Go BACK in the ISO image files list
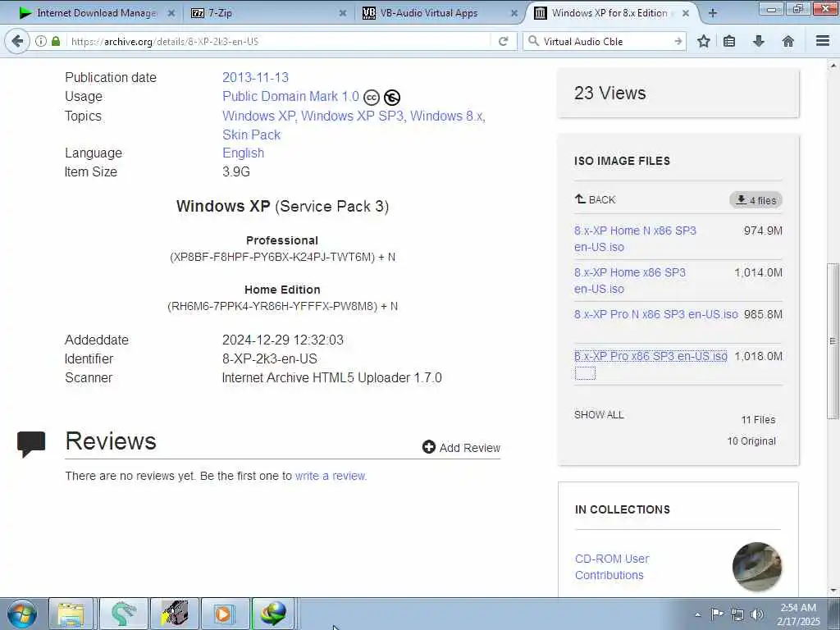 click(596, 199)
